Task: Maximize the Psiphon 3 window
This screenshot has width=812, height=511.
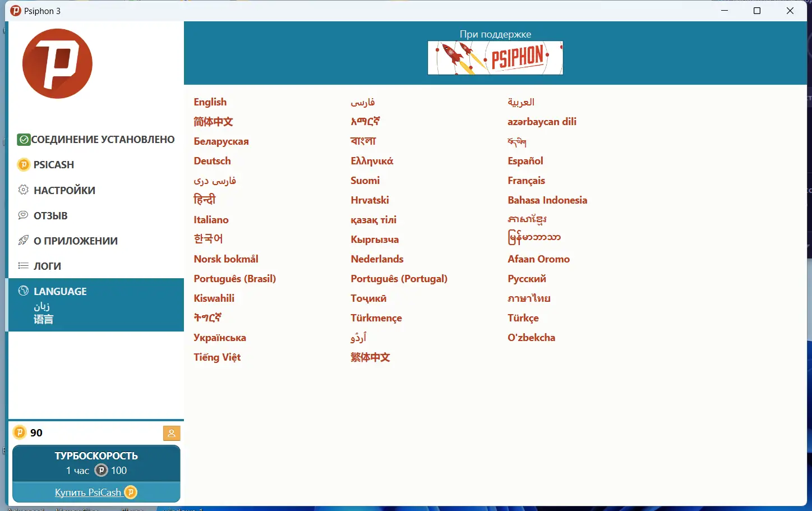Action: point(757,11)
